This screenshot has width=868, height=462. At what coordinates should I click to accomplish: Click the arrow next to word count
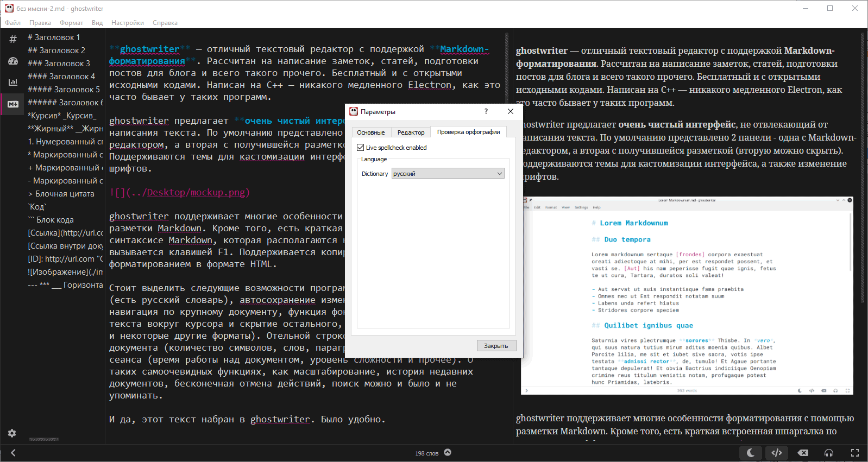448,452
